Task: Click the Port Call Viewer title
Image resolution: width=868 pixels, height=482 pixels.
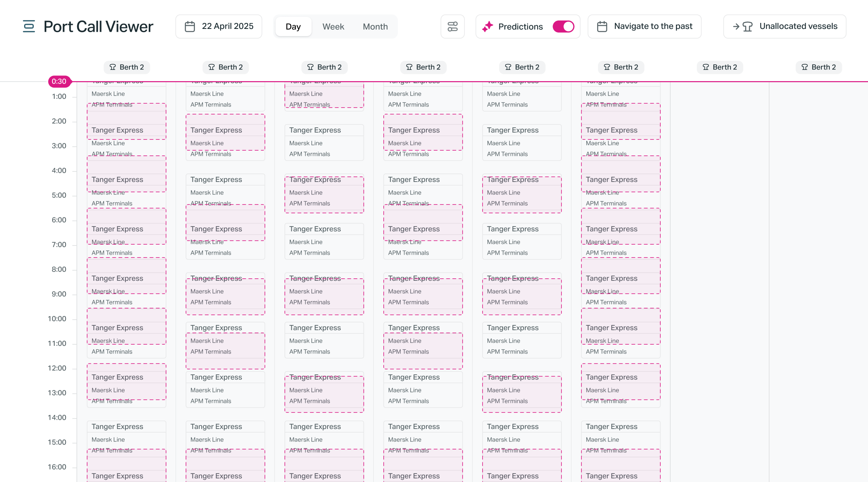Action: click(98, 27)
